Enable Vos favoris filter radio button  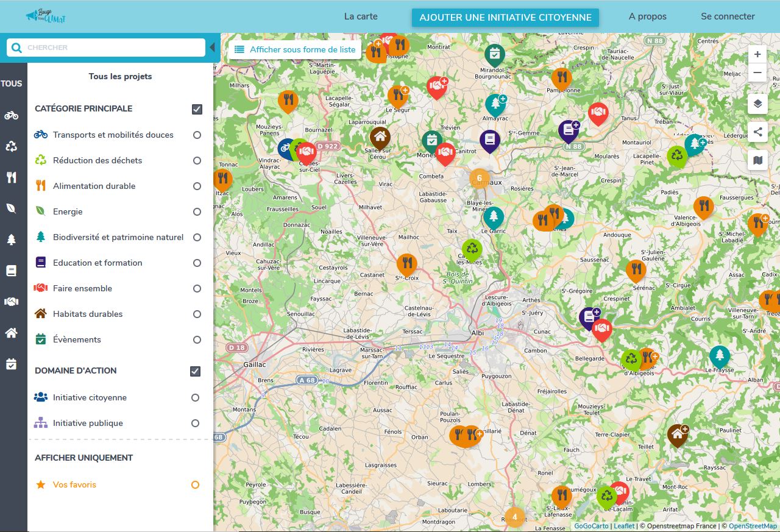tap(195, 485)
